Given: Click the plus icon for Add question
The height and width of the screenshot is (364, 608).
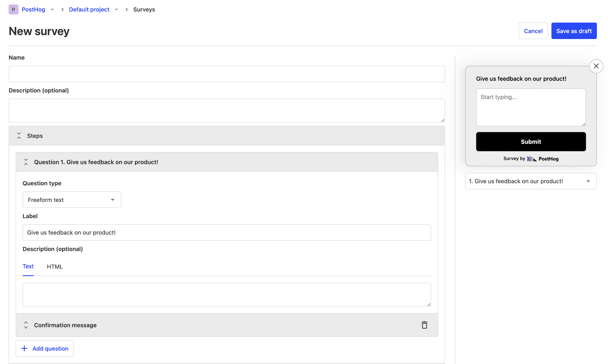Looking at the screenshot, I should pyautogui.click(x=24, y=348).
